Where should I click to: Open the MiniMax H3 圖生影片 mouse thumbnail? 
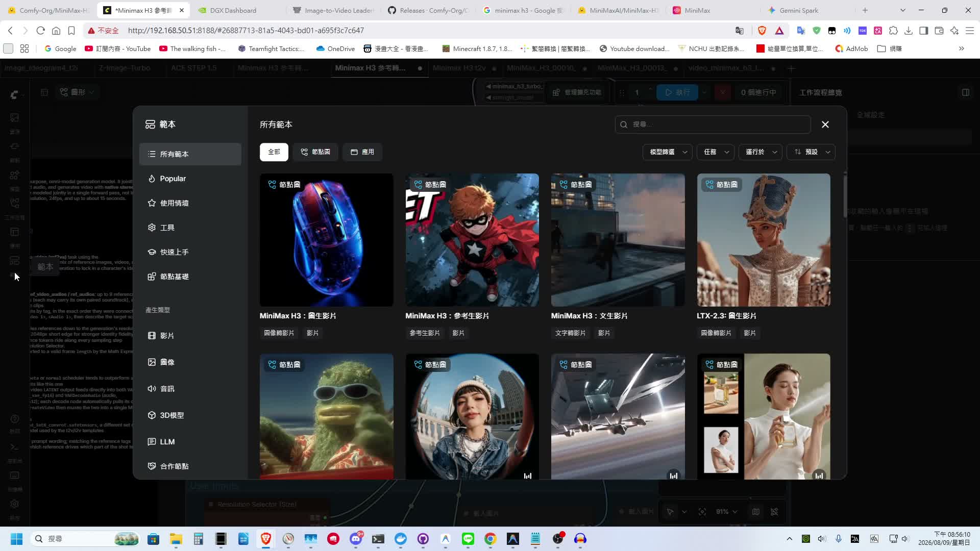[x=327, y=240]
